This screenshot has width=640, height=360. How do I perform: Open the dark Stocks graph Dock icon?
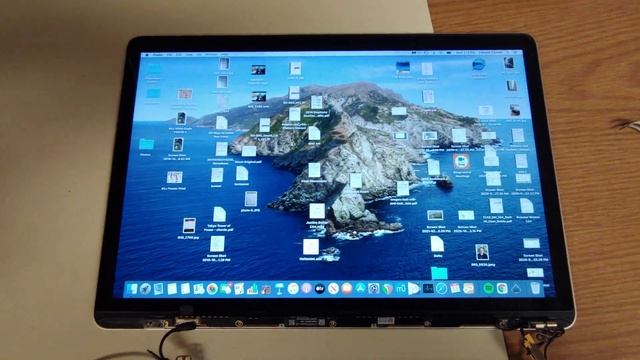pyautogui.click(x=428, y=289)
